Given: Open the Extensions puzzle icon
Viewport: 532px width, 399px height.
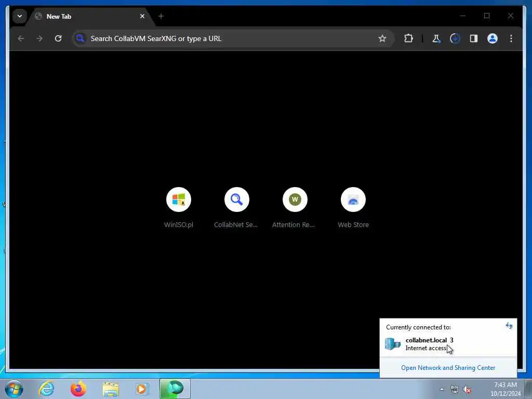Looking at the screenshot, I should tap(408, 38).
